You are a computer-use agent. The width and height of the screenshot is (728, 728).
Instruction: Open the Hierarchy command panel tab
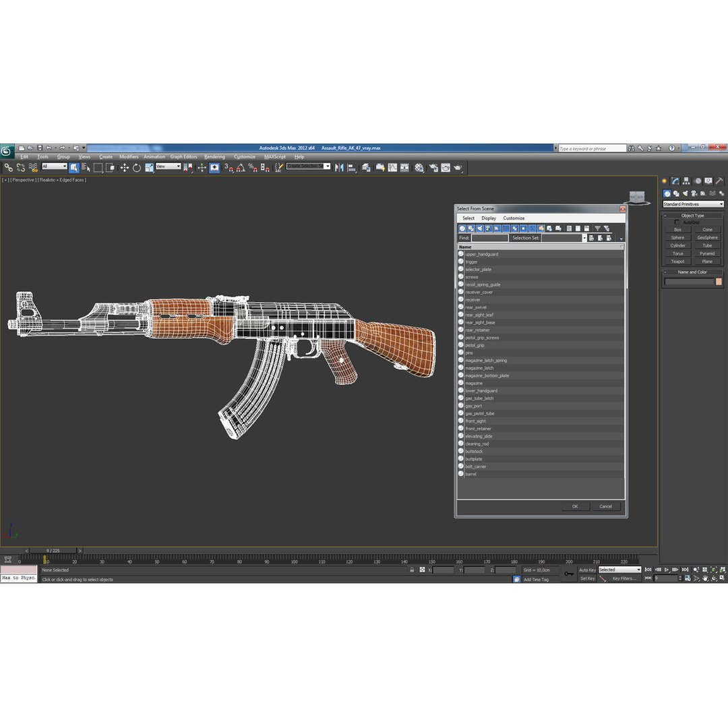point(686,181)
